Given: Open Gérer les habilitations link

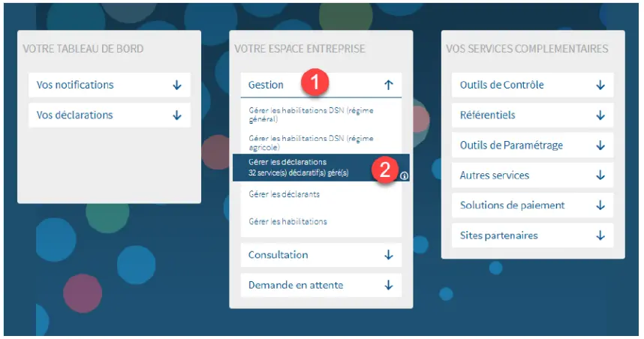Looking at the screenshot, I should [288, 222].
